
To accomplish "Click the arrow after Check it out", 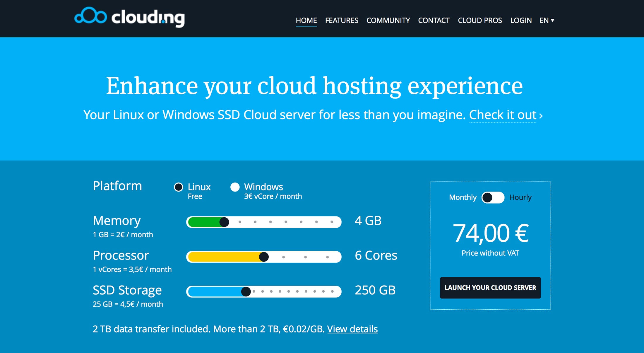I will pos(541,116).
